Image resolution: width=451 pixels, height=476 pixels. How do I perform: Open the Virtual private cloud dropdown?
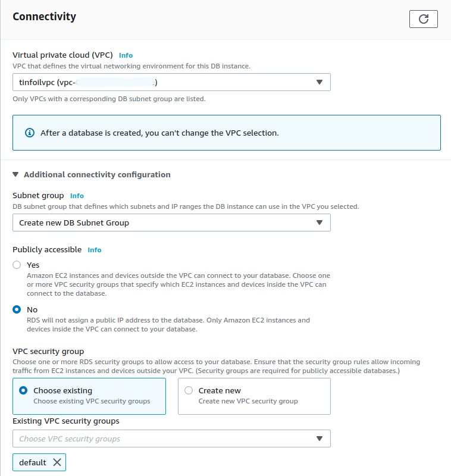click(171, 82)
